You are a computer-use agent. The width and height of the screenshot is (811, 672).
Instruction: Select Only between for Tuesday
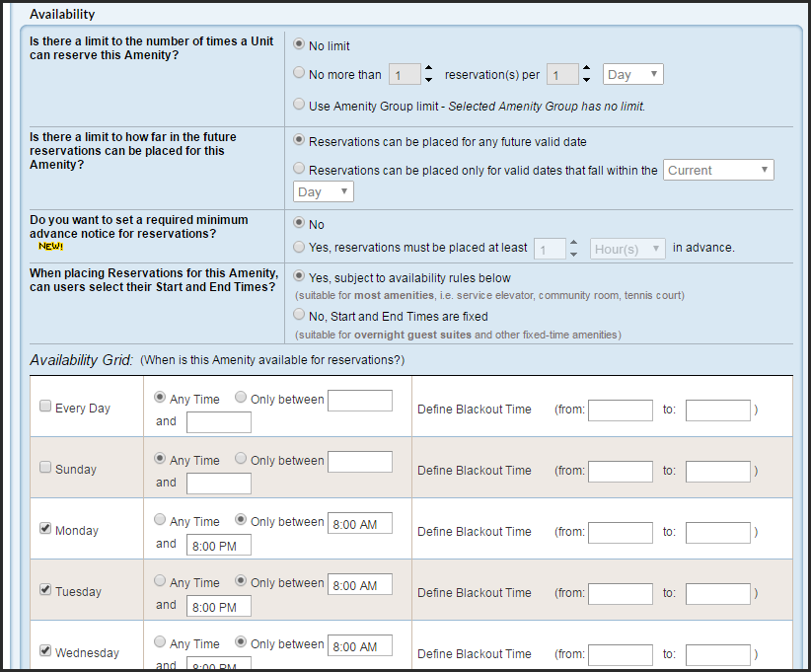[241, 580]
